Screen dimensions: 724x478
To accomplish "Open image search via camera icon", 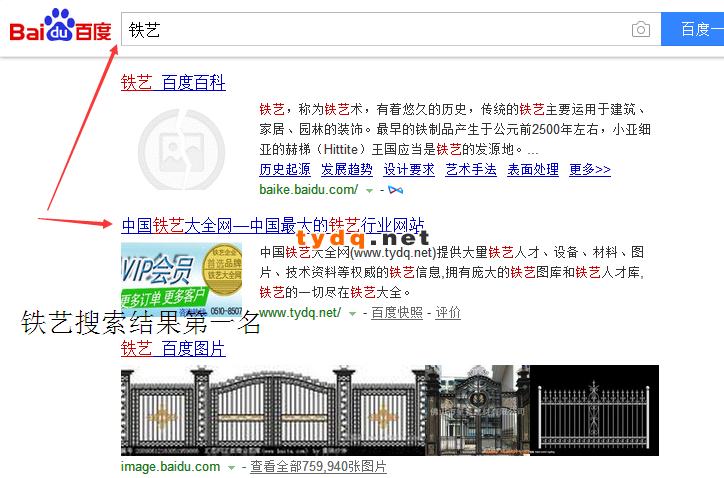I will point(640,30).
